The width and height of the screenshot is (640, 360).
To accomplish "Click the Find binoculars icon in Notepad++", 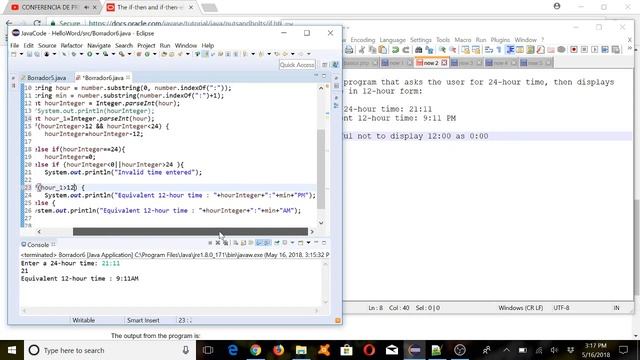I will pyautogui.click(x=418, y=50).
